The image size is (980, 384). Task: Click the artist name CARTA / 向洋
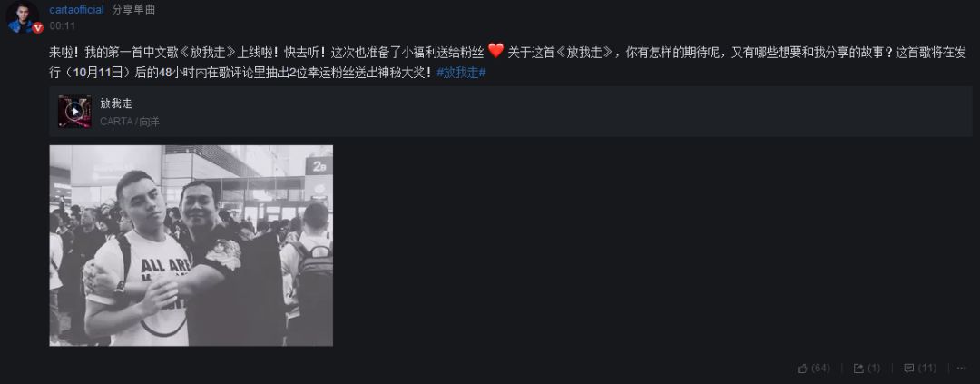pos(130,122)
